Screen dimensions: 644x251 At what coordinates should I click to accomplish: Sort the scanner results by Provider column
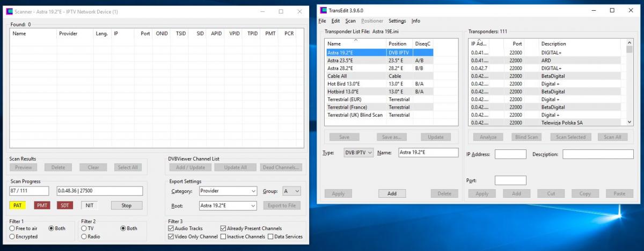tap(68, 33)
